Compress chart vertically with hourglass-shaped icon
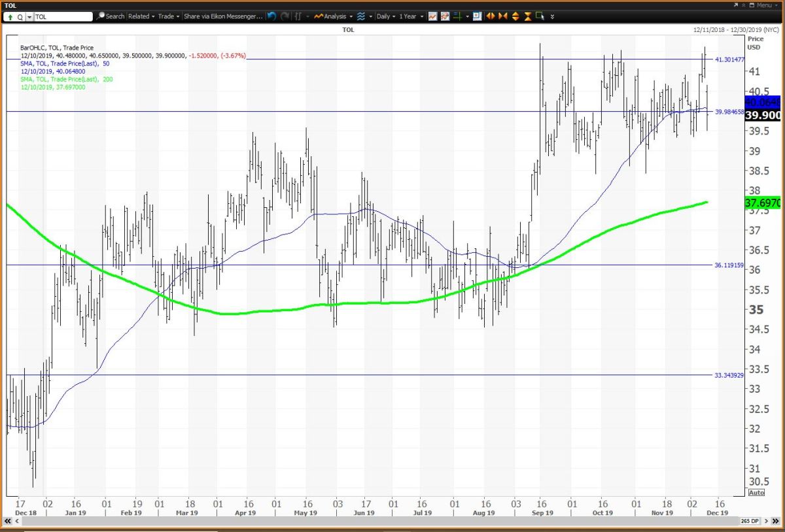785x532 pixels. click(527, 16)
